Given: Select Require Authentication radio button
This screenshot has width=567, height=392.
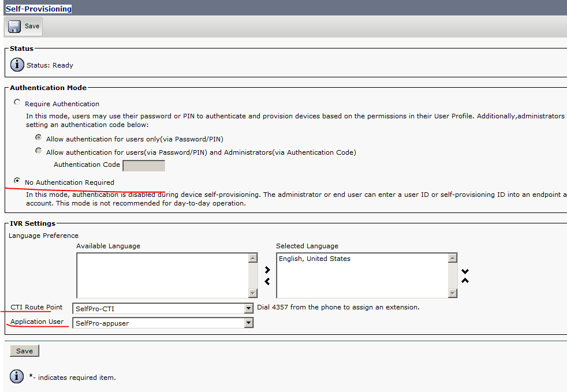Looking at the screenshot, I should (x=17, y=102).
